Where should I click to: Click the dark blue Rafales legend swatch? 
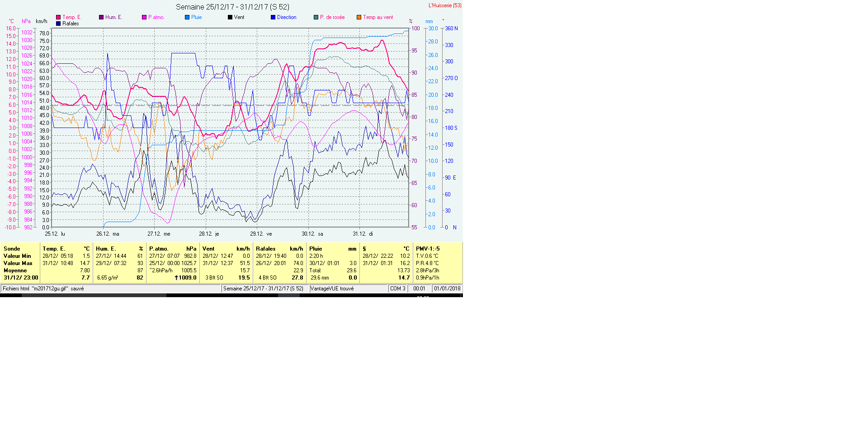point(58,24)
